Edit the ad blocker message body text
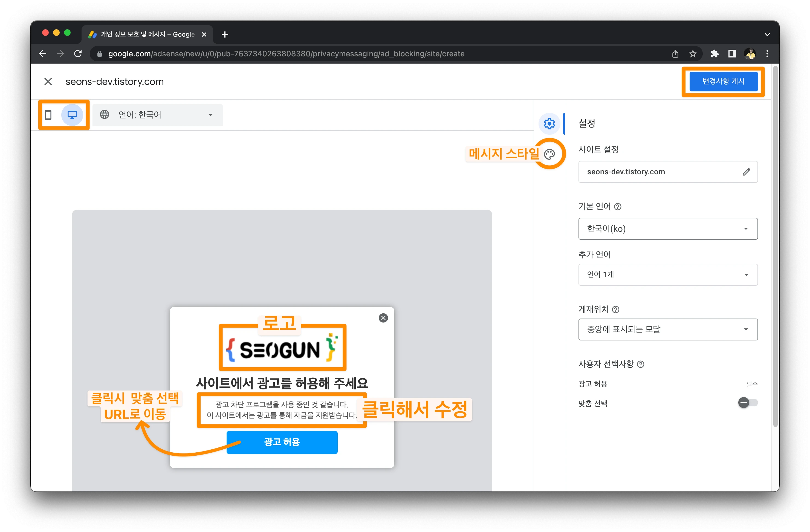 pos(282,410)
